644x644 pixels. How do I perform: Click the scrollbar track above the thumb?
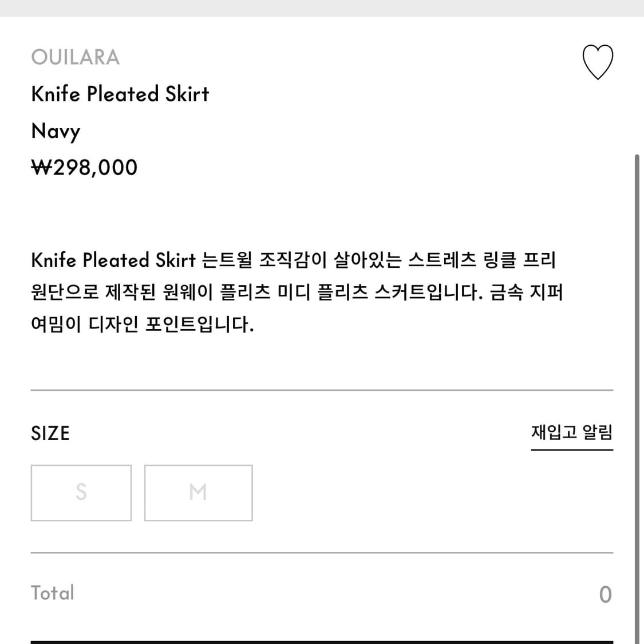click(637, 86)
